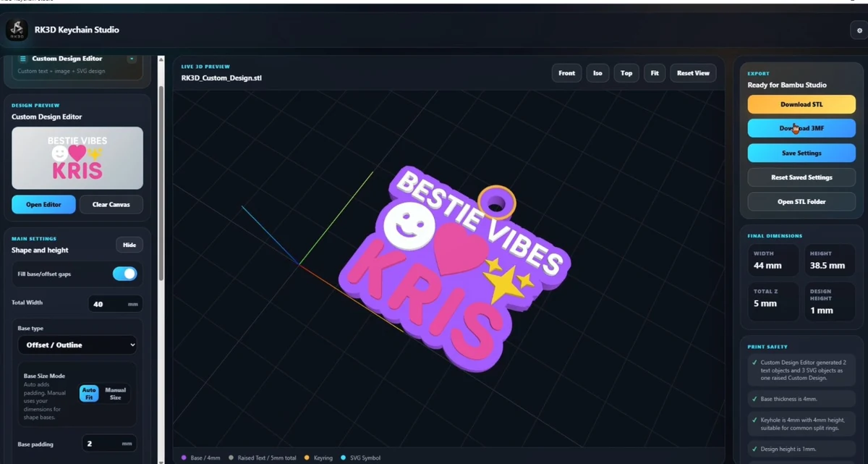Screen dimensions: 868x464
Task: Click the RK3D app logo icon
Action: (17, 30)
